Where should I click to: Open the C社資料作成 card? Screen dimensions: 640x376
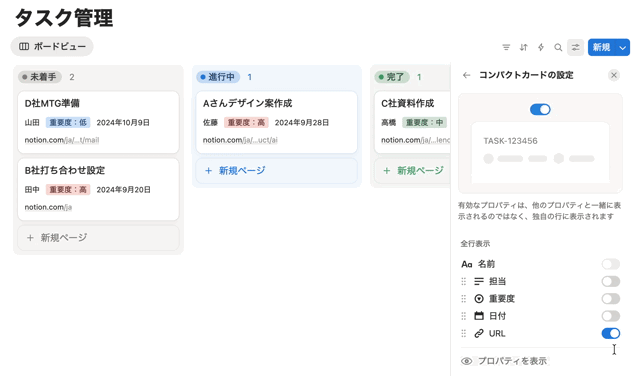click(412, 122)
